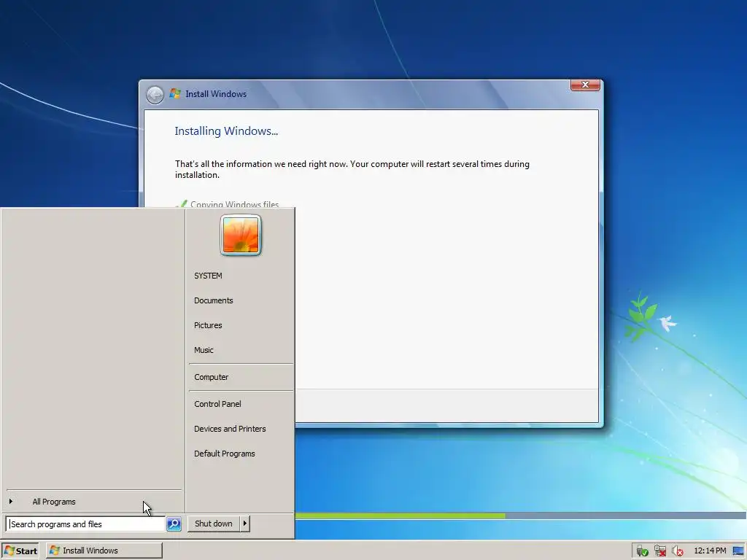Click the magnifier search icon

tap(174, 524)
